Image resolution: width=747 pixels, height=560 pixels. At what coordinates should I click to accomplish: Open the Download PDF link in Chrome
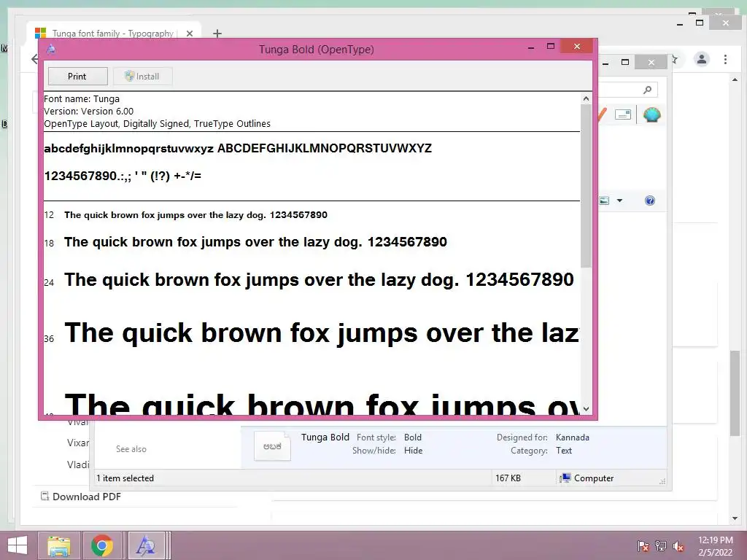[x=87, y=497]
